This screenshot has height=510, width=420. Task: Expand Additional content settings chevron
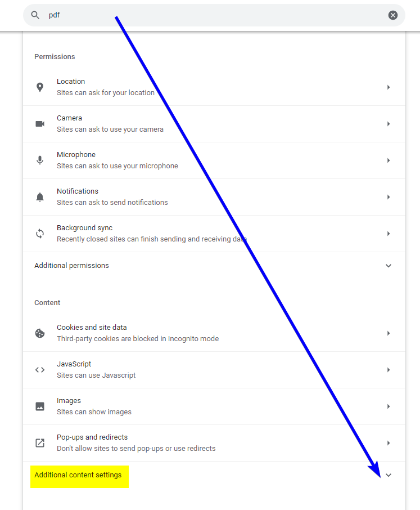388,475
